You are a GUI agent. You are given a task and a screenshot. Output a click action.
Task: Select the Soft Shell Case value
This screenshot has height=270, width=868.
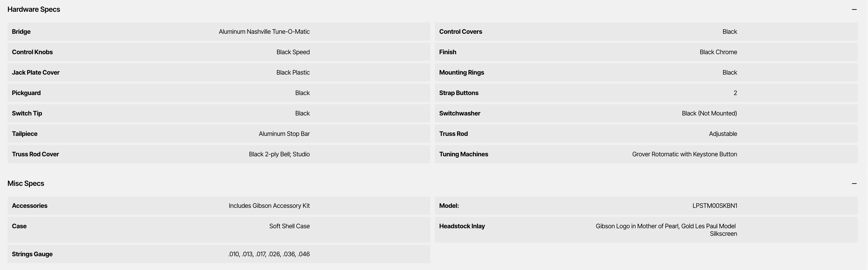point(289,226)
